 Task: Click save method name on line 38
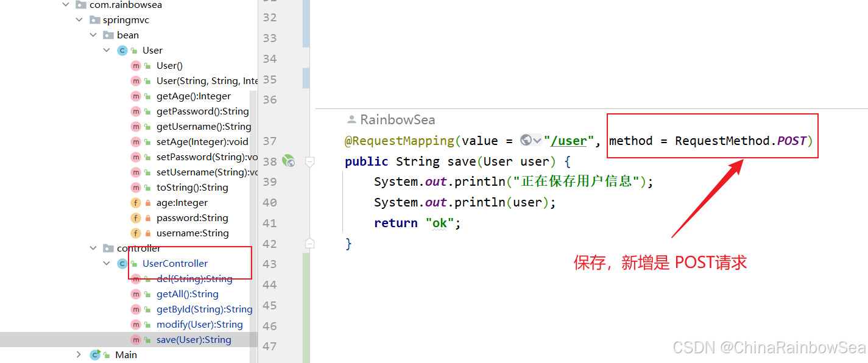[x=462, y=161]
